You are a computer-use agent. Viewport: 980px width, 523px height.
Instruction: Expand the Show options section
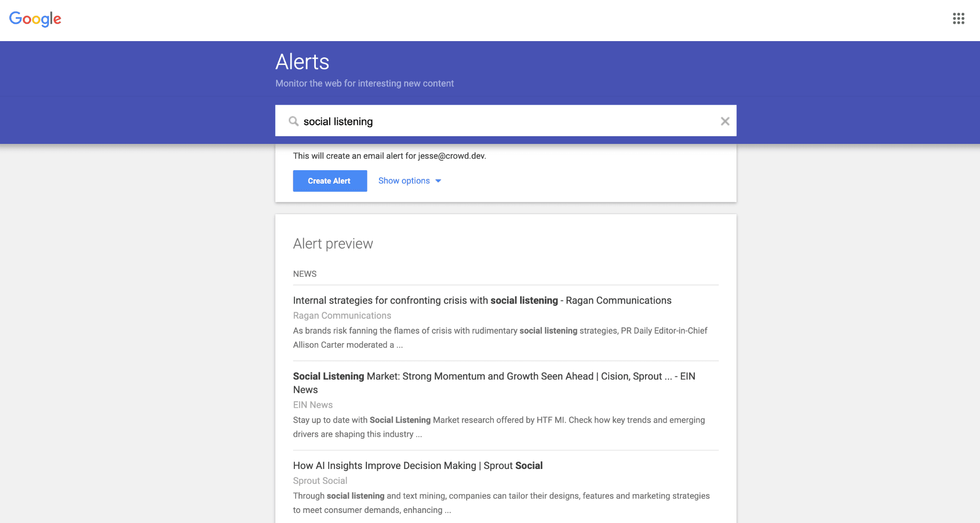pos(403,181)
